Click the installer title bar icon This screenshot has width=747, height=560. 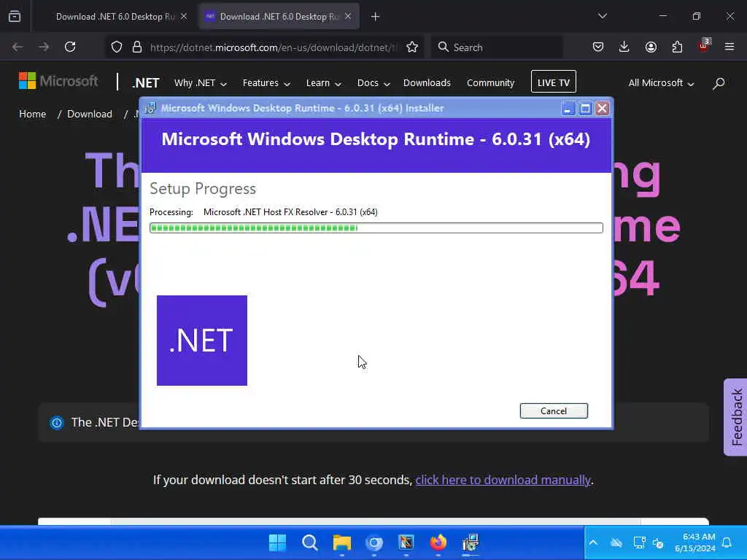click(x=150, y=108)
